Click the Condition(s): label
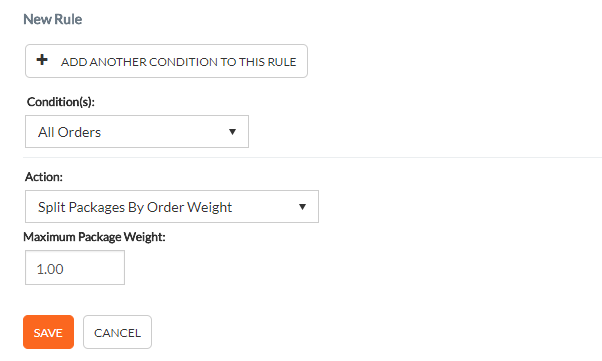602x361 pixels. [x=61, y=102]
